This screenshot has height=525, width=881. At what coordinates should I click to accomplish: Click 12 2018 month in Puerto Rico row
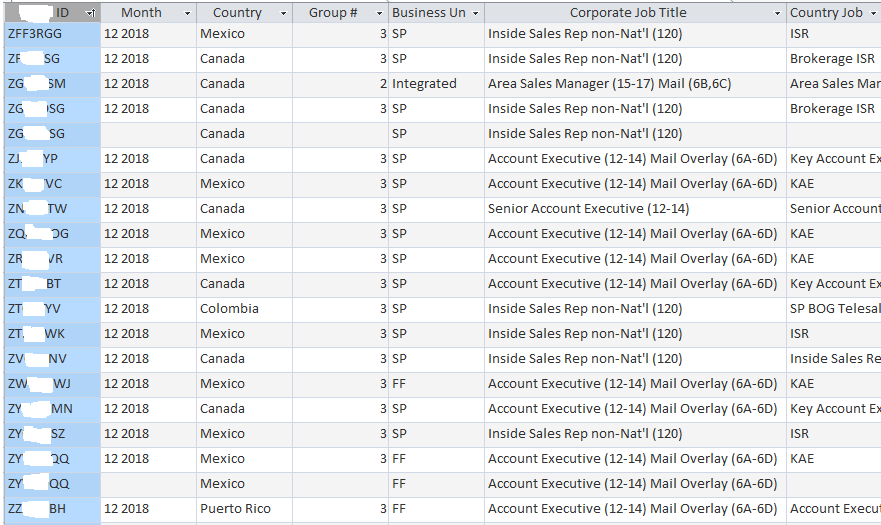(148, 509)
